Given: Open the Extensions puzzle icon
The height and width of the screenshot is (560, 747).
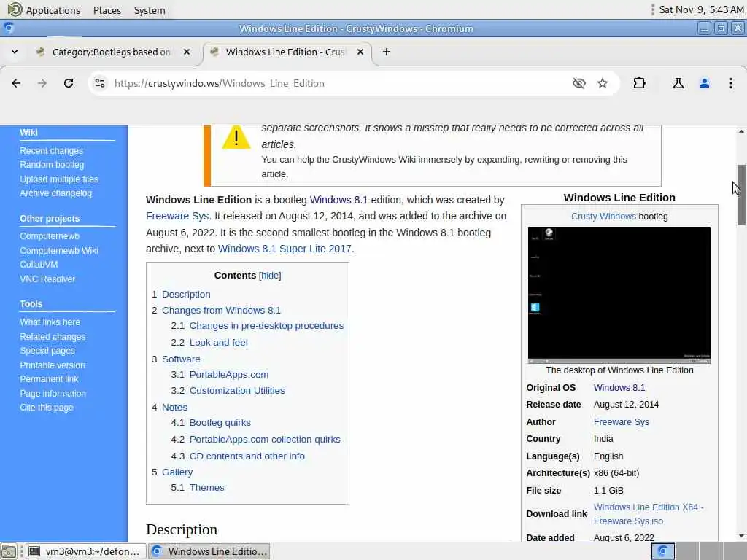Looking at the screenshot, I should coord(639,83).
